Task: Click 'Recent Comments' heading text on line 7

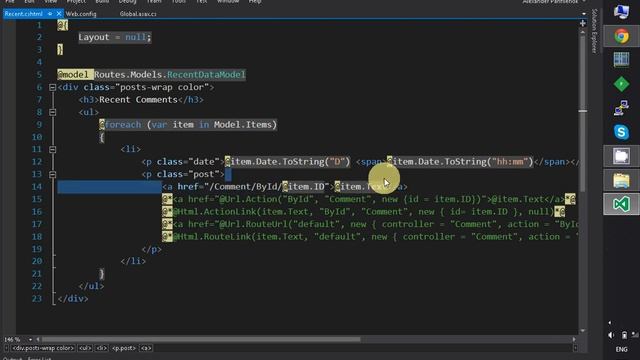Action: point(138,100)
